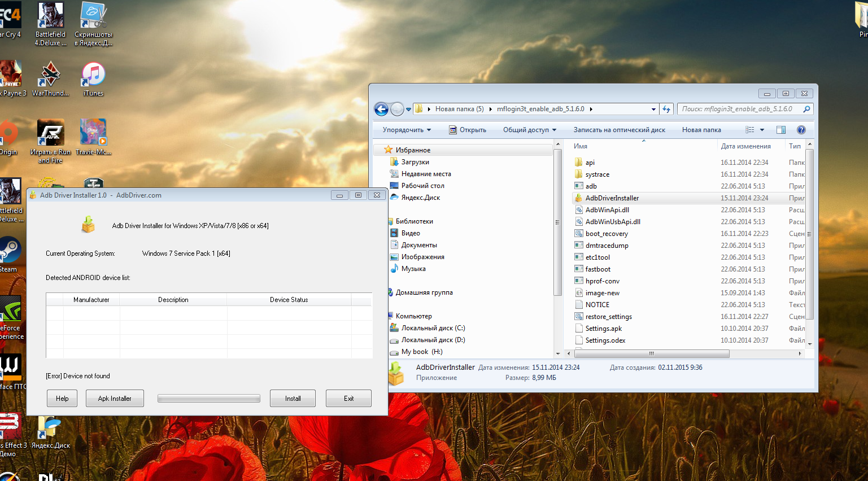
Task: Open the Упорядочить dropdown menu
Action: tap(407, 130)
